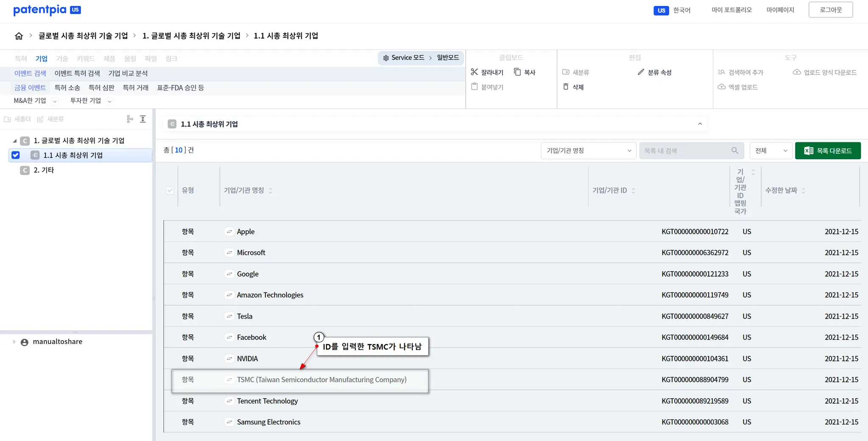Select the 특허 거래 sub-tab
Screen dimensions: 868x441
[x=136, y=88]
